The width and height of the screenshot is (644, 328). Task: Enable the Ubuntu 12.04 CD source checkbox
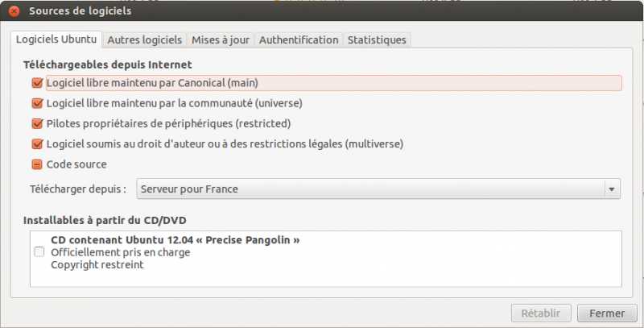point(39,252)
